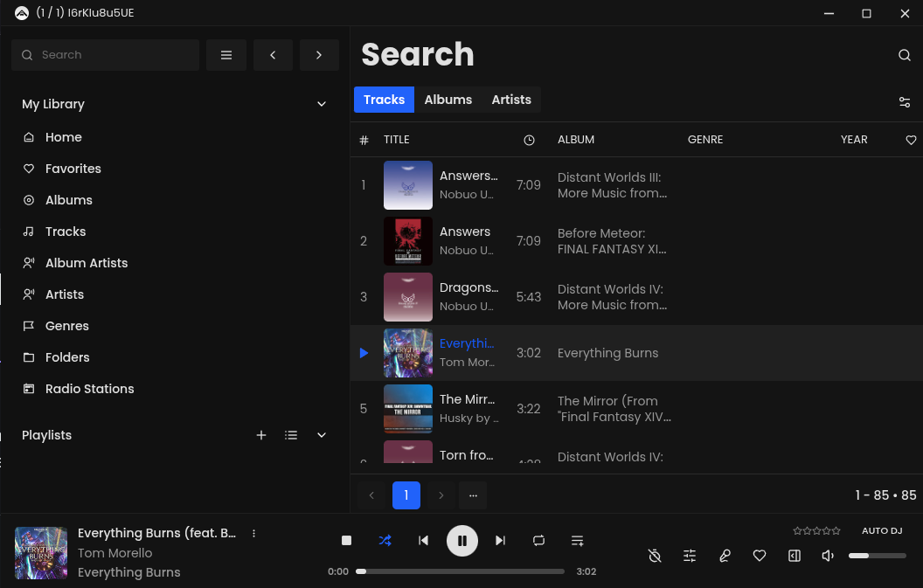Click the Answers album artwork thumbnail
923x588 pixels.
click(408, 240)
